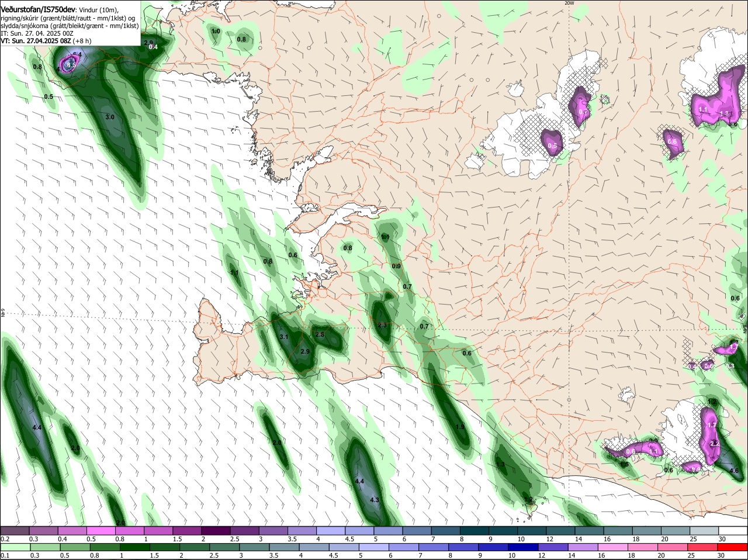This screenshot has width=748, height=560.
Task: Pick the snow legend swatch labeled 3.5
Action: tap(302, 530)
